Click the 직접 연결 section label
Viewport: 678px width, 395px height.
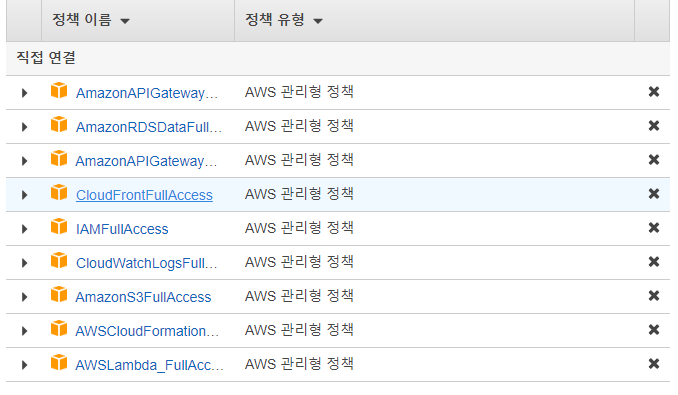click(46, 57)
